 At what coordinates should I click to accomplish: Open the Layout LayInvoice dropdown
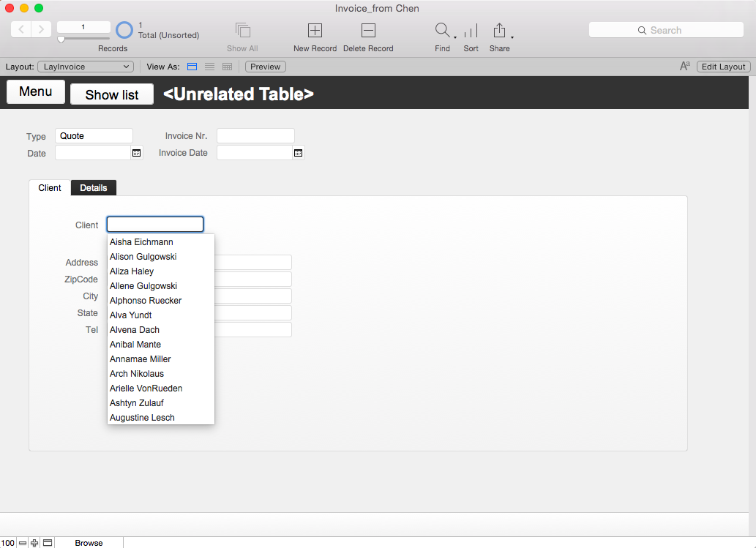[x=86, y=67]
